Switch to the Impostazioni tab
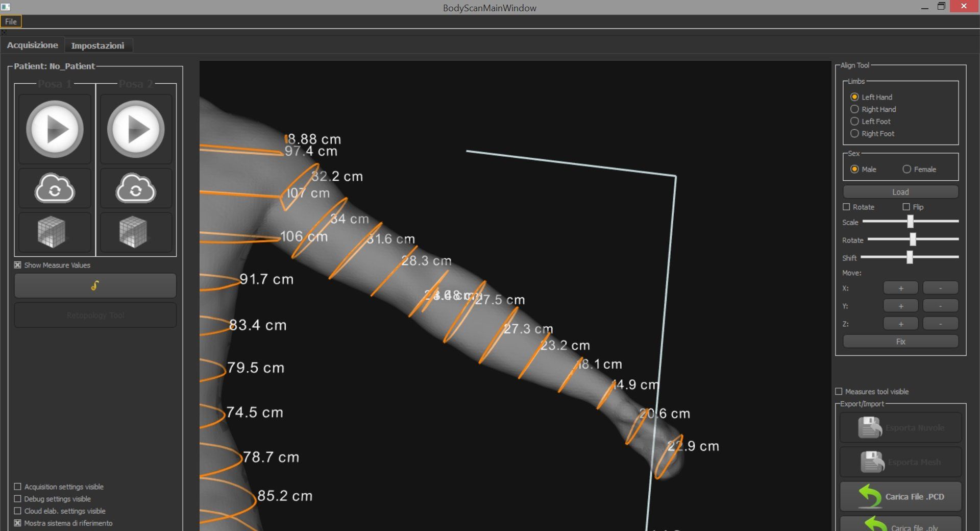Viewport: 980px width, 531px height. click(x=97, y=45)
